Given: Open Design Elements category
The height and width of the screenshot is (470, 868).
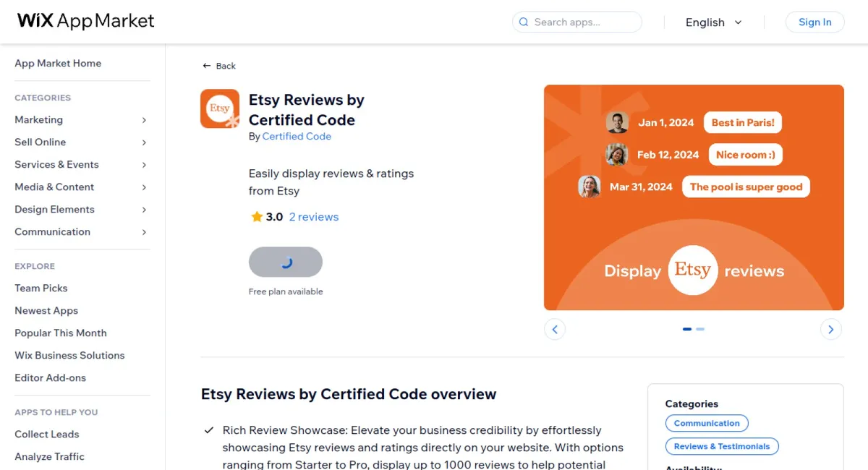Looking at the screenshot, I should point(54,210).
